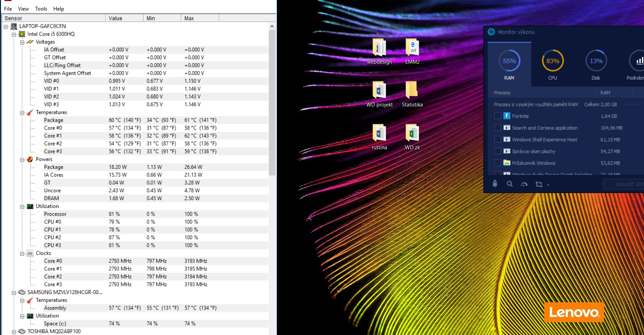Click the rocket boost icon in Monitor výkonu
This screenshot has height=335, width=644.
point(495,184)
